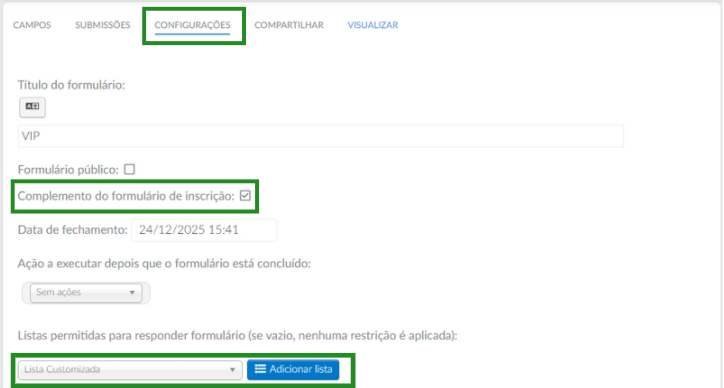This screenshot has width=724, height=388.
Task: Click the Formulário público label text
Action: click(x=68, y=170)
